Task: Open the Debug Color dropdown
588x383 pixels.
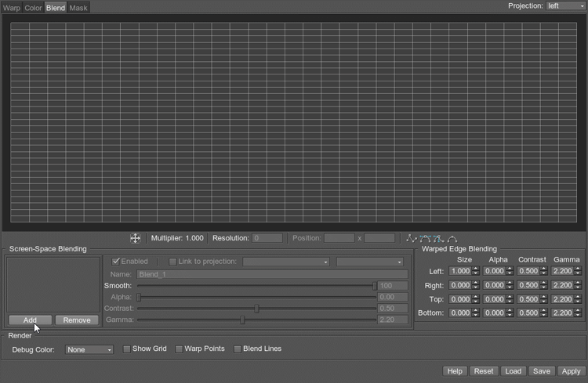Action: coord(89,350)
